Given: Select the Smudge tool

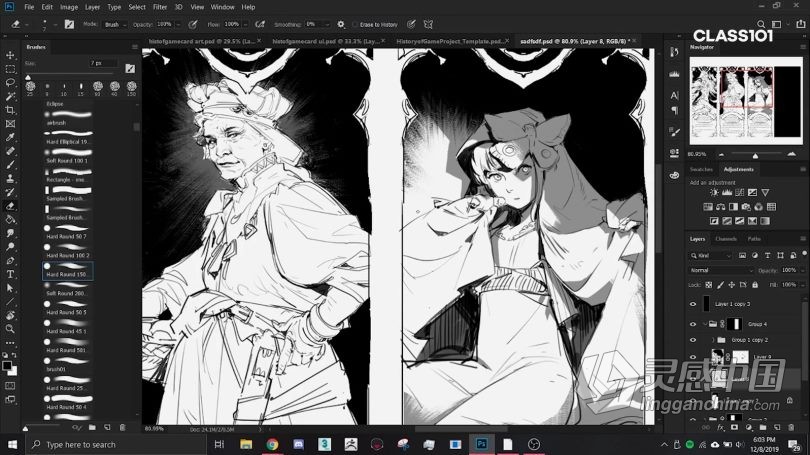Looking at the screenshot, I should (10, 233).
